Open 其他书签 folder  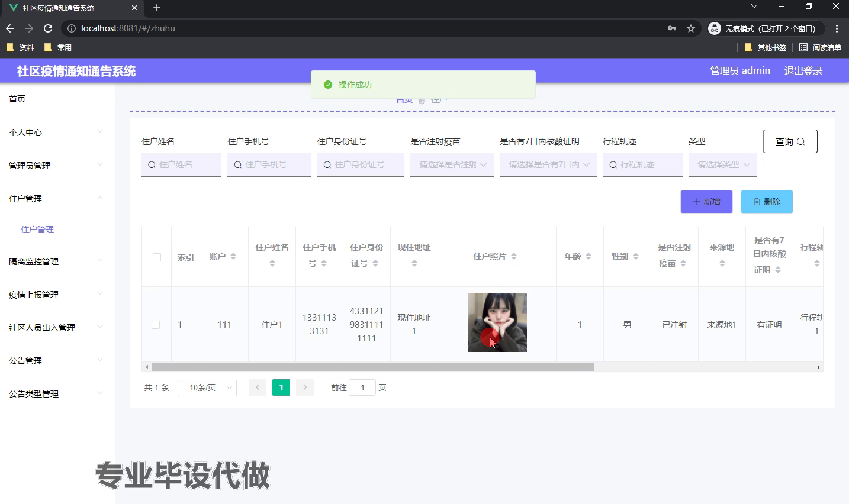(x=766, y=47)
